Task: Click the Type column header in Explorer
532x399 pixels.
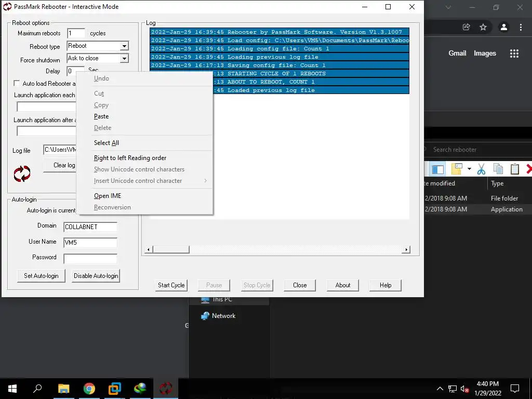Action: coord(497,183)
